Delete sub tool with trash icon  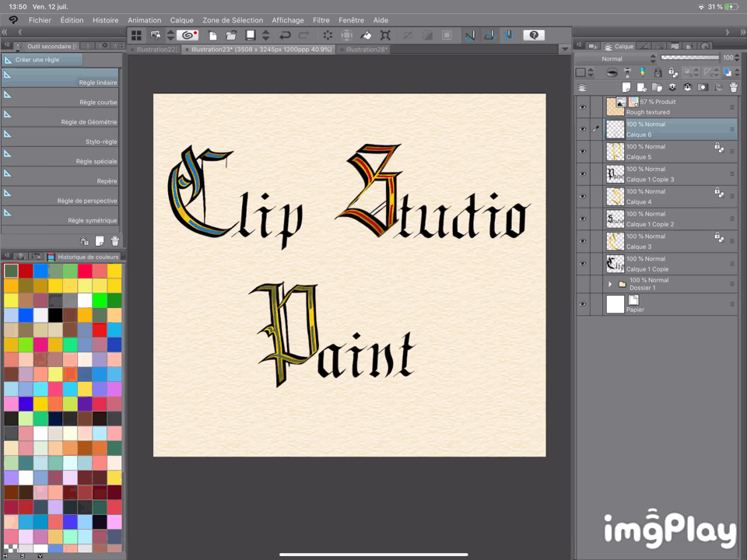point(115,241)
